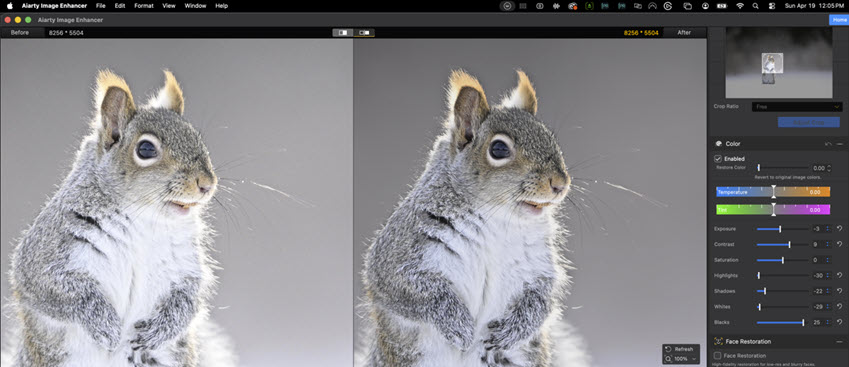Open the Window menu
The height and width of the screenshot is (367, 849).
click(x=195, y=6)
